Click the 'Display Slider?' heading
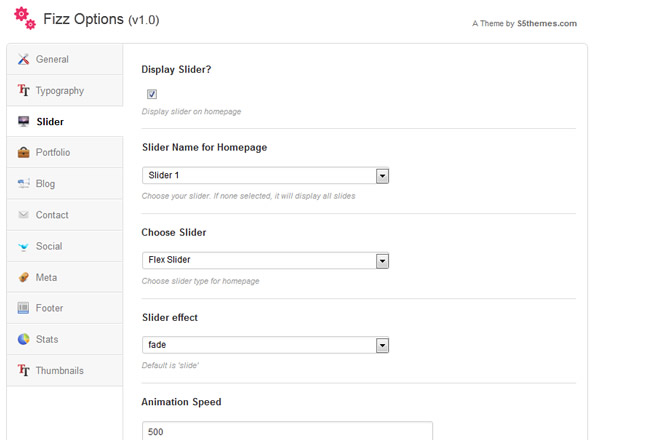This screenshot has height=440, width=645. 176,69
